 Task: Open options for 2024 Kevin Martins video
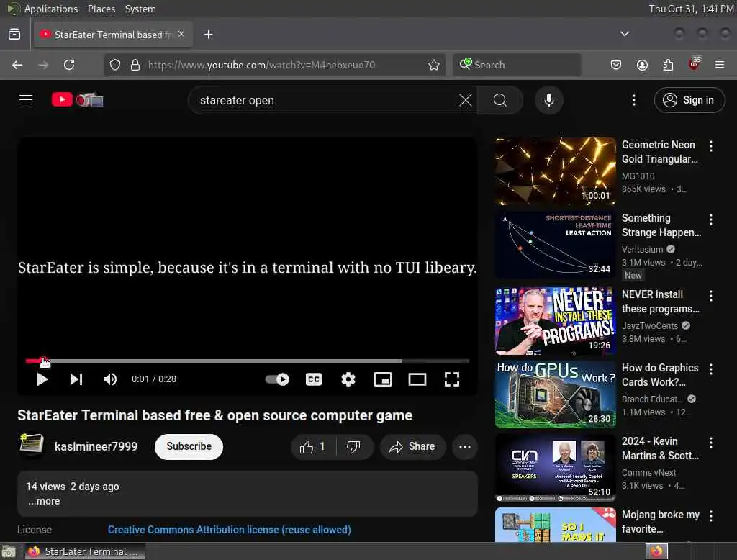click(x=711, y=443)
